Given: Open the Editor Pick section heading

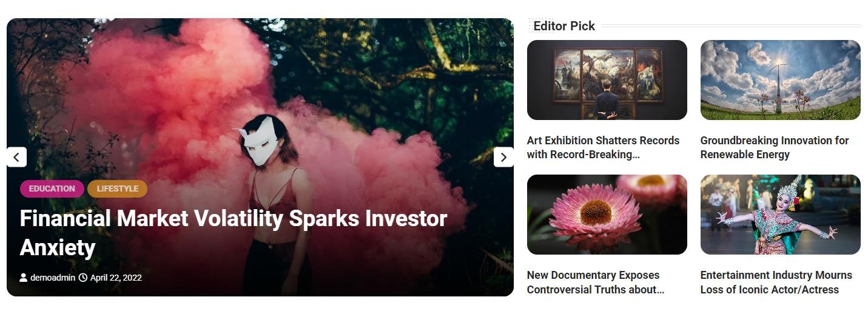Looking at the screenshot, I should 564,26.
